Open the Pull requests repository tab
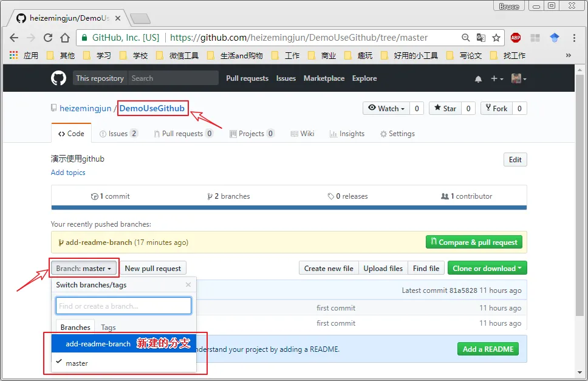Viewport: 588px width, 381px height. (x=183, y=134)
